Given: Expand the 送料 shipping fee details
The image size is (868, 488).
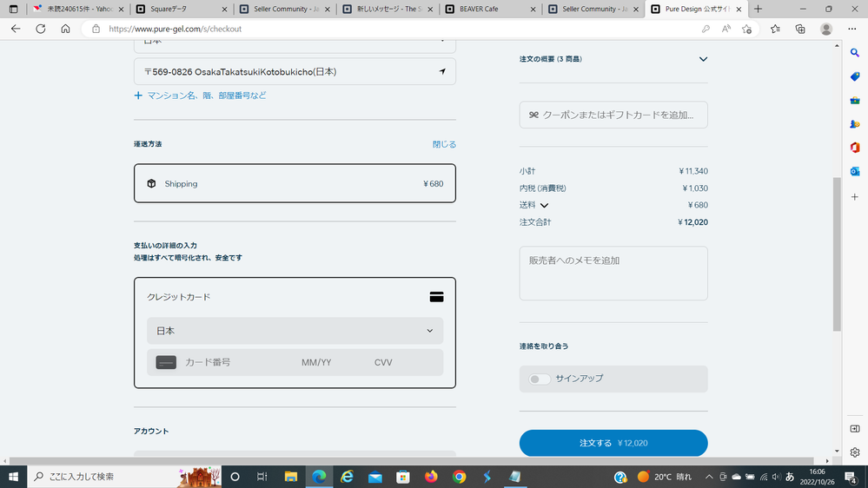Looking at the screenshot, I should coord(545,206).
